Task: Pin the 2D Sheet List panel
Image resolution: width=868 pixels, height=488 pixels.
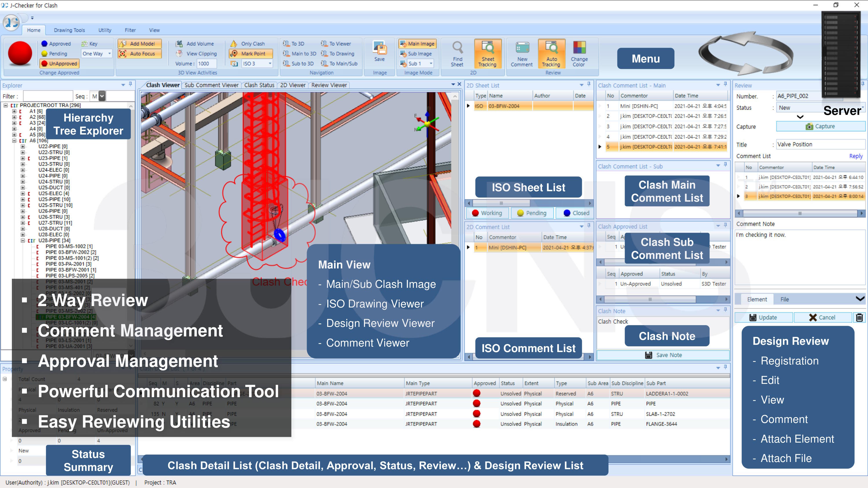Action: click(x=589, y=84)
